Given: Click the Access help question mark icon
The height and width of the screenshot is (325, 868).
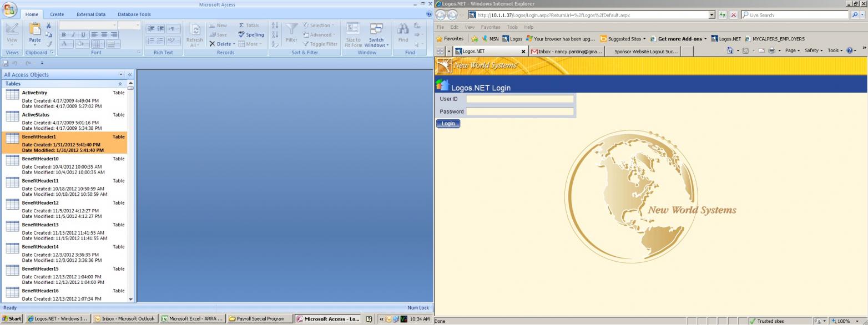Looking at the screenshot, I should click(x=429, y=14).
